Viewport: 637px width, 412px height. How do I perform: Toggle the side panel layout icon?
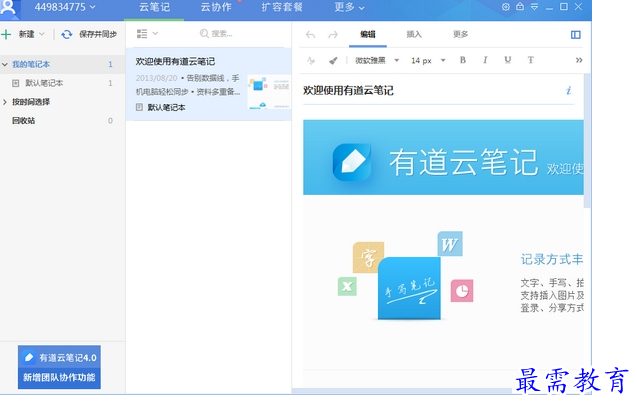click(576, 35)
